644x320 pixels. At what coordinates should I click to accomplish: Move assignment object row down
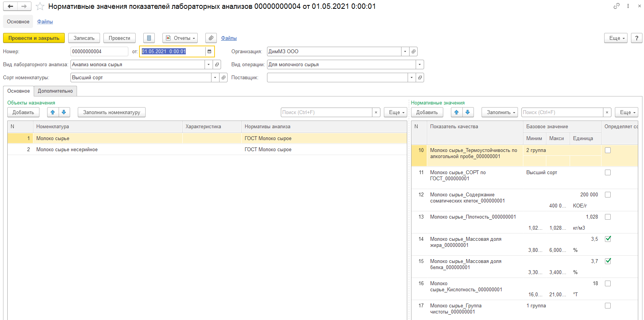click(64, 112)
